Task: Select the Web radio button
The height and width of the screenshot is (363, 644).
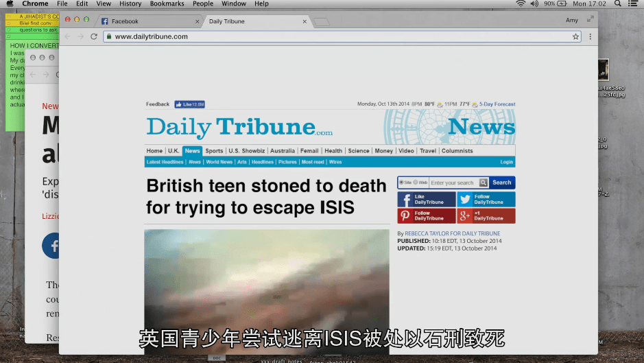Action: tap(416, 182)
